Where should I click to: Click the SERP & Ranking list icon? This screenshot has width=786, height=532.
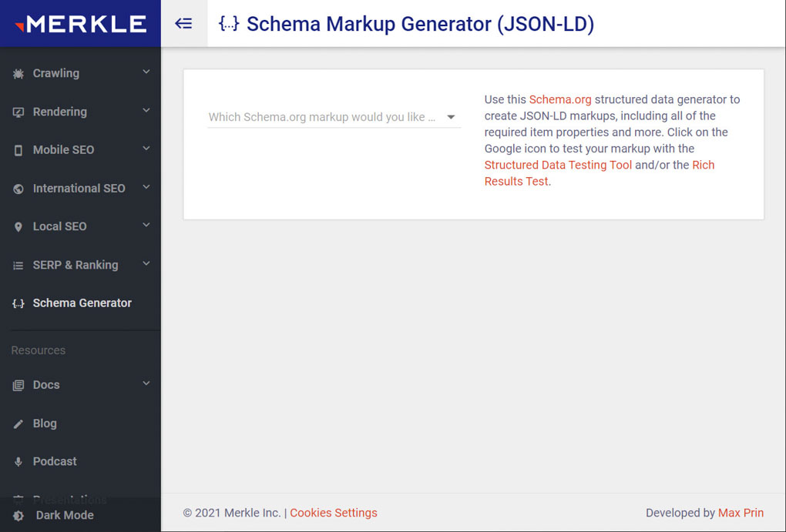coord(18,266)
